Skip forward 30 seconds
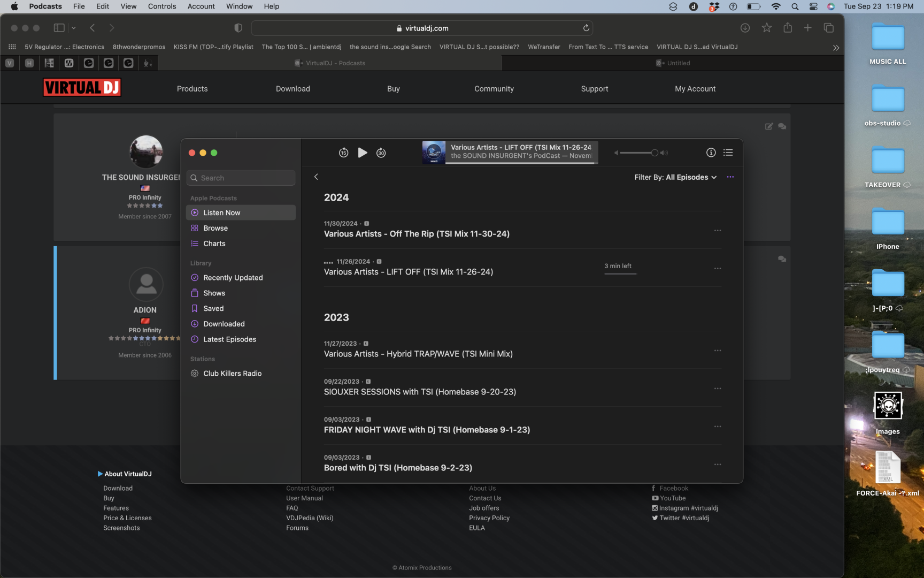 tap(381, 153)
